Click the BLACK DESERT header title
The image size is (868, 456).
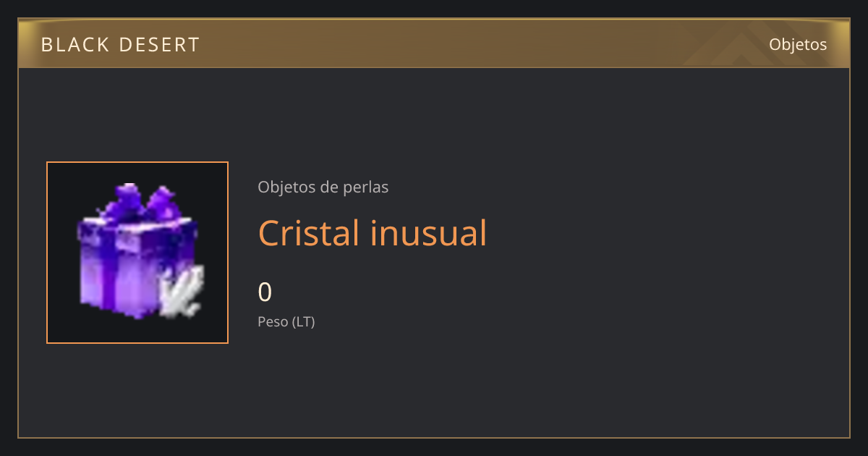(120, 45)
